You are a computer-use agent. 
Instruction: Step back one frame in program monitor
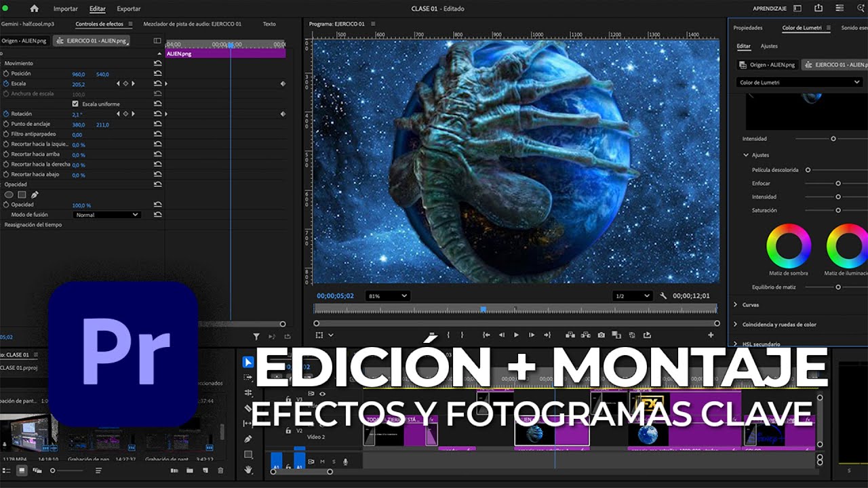(502, 335)
